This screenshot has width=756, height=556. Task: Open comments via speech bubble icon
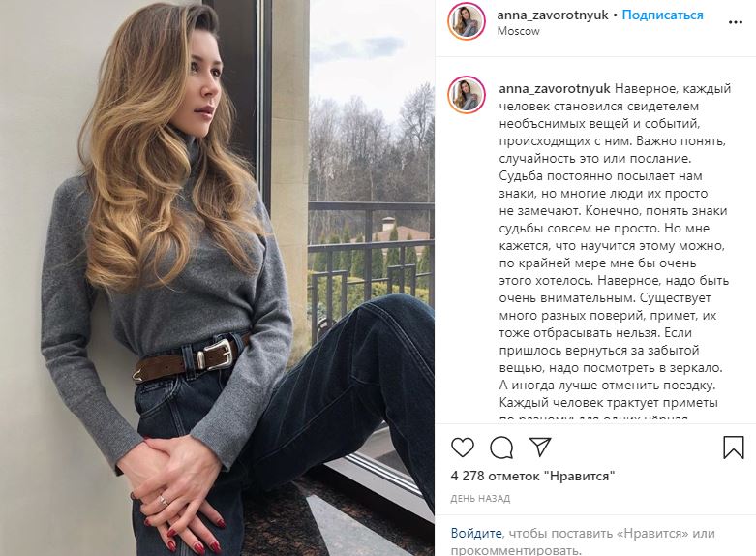pos(501,448)
